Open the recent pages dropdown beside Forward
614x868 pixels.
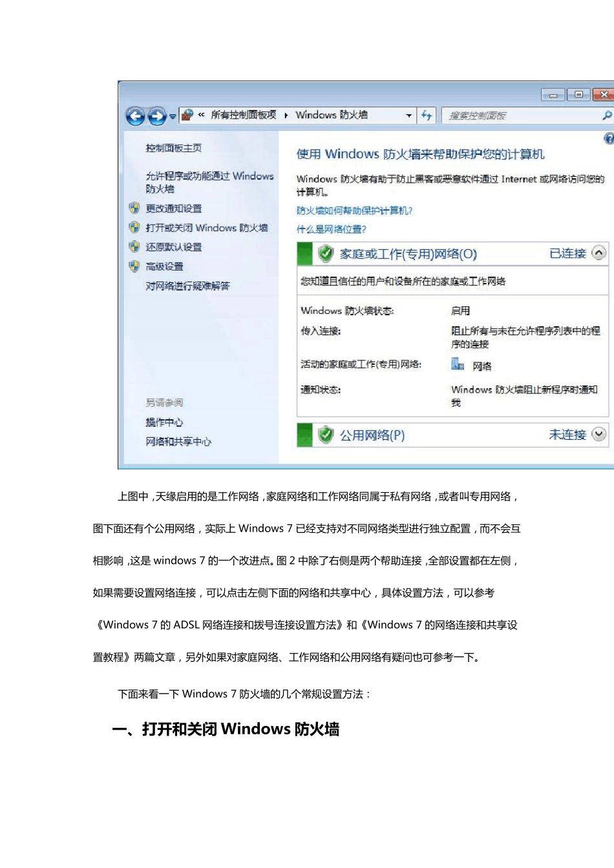[173, 117]
